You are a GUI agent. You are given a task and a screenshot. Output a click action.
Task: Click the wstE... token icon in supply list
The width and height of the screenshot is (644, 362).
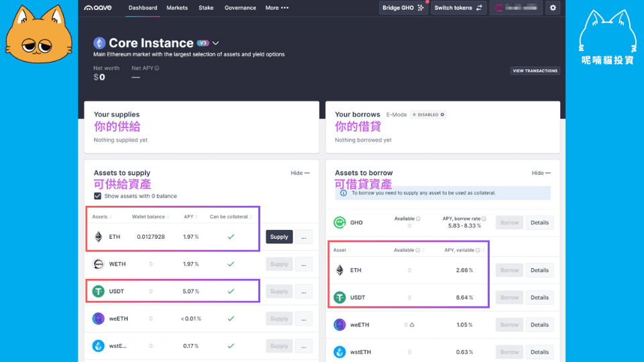click(x=99, y=346)
